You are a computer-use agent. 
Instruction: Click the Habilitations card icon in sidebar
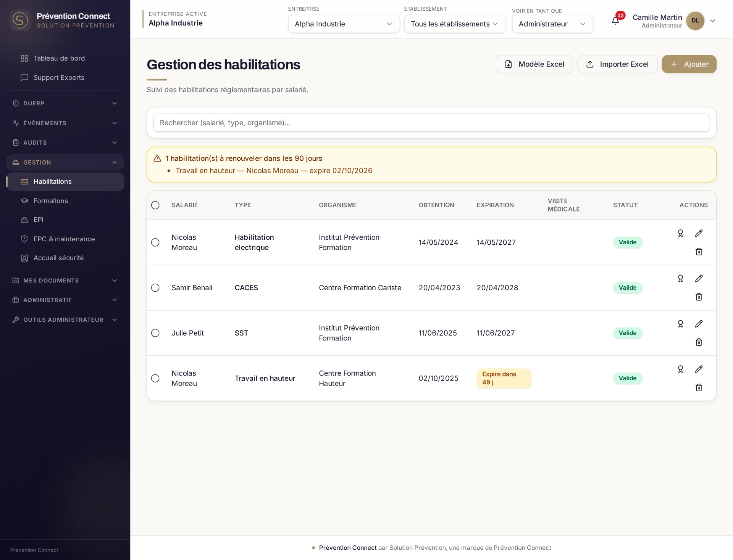24,182
